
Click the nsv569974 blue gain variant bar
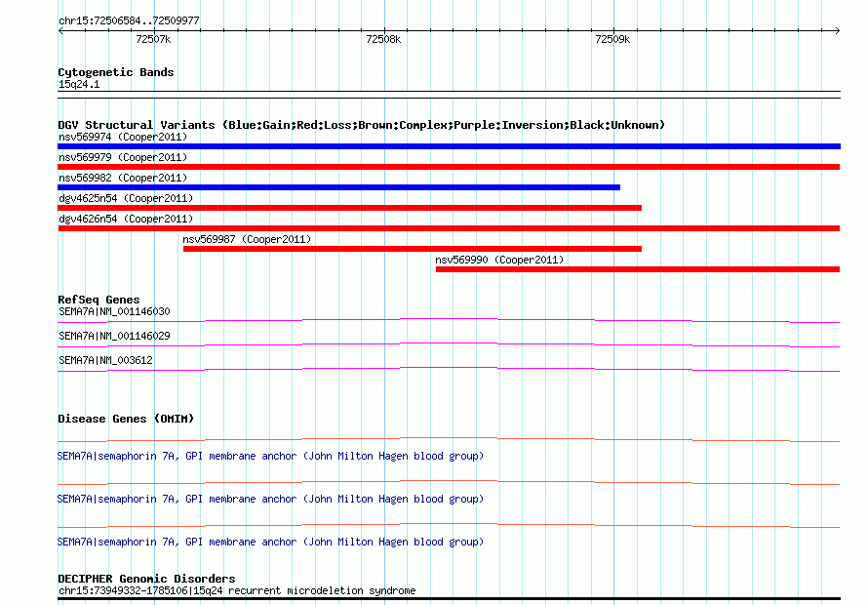click(449, 146)
